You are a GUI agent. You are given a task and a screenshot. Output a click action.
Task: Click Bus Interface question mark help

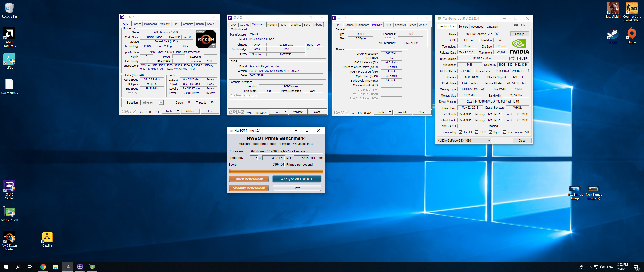pos(528,71)
